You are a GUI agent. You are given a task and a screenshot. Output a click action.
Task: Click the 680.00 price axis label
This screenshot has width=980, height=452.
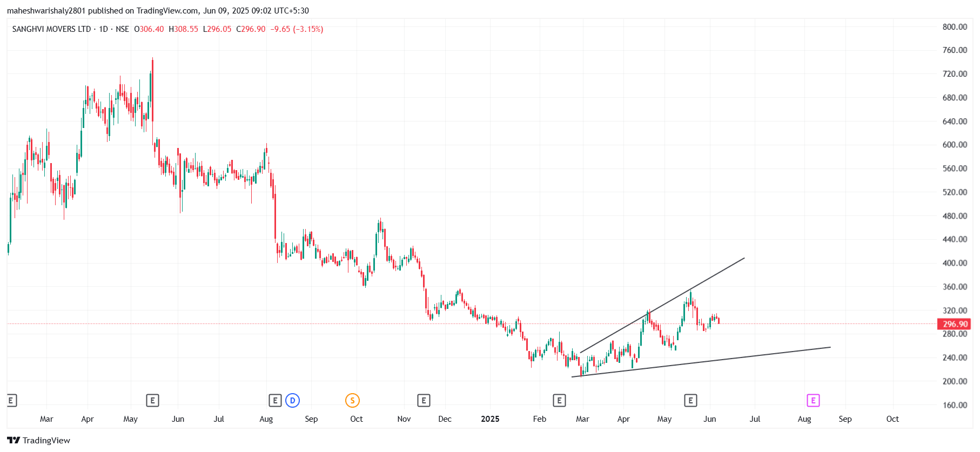tap(955, 98)
